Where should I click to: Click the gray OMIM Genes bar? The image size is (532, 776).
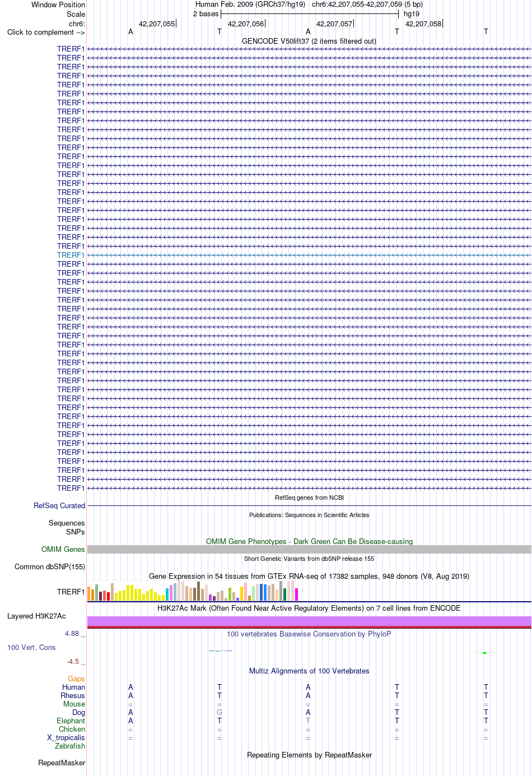coord(309,549)
